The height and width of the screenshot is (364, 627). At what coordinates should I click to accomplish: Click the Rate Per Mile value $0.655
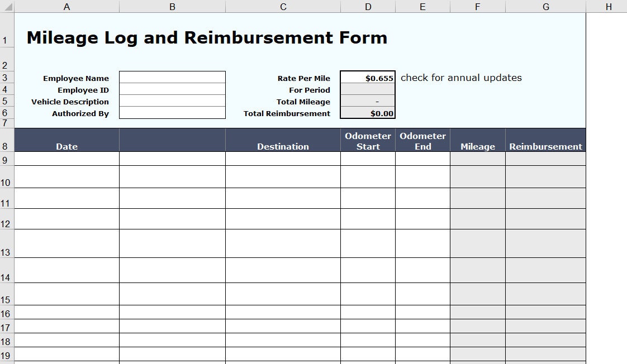(368, 78)
